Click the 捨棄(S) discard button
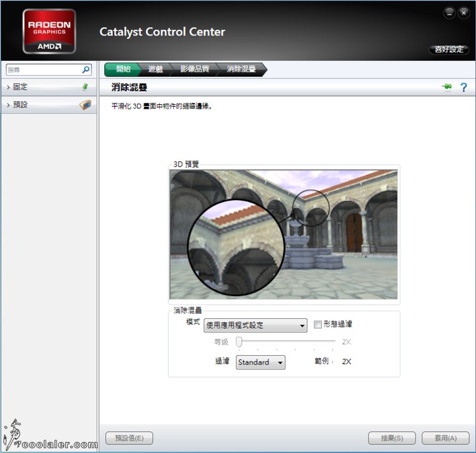Image resolution: width=476 pixels, height=453 pixels. click(392, 438)
